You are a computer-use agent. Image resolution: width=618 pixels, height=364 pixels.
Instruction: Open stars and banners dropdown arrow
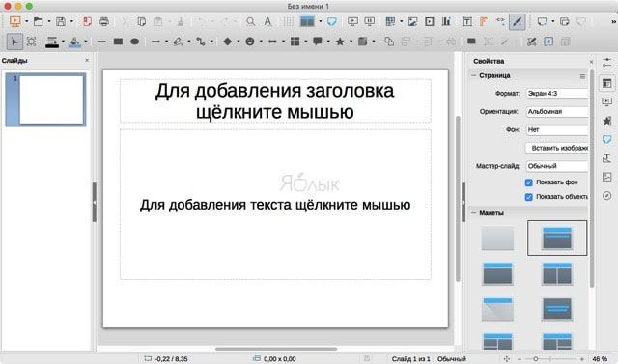(x=351, y=42)
